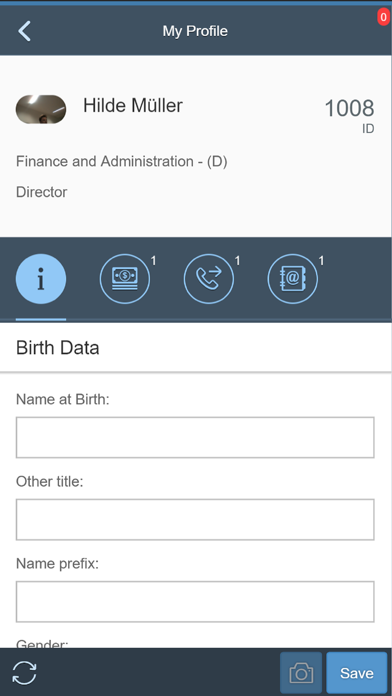Click the partially visible Gender label
The width and height of the screenshot is (392, 696).
point(42,643)
